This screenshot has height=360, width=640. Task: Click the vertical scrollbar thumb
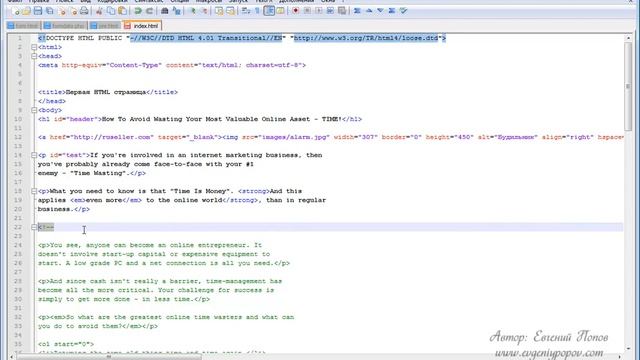tap(628, 86)
